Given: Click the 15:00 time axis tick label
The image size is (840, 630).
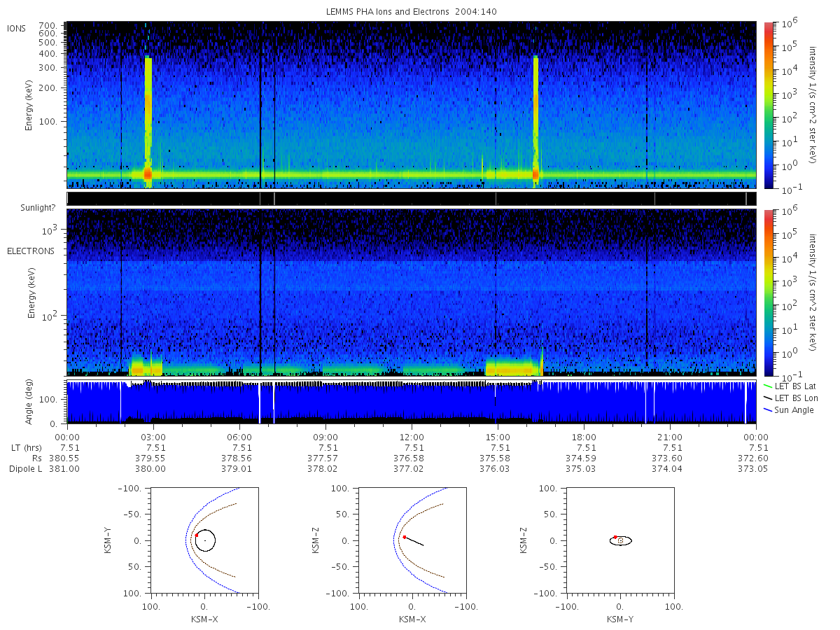Looking at the screenshot, I should coord(498,437).
